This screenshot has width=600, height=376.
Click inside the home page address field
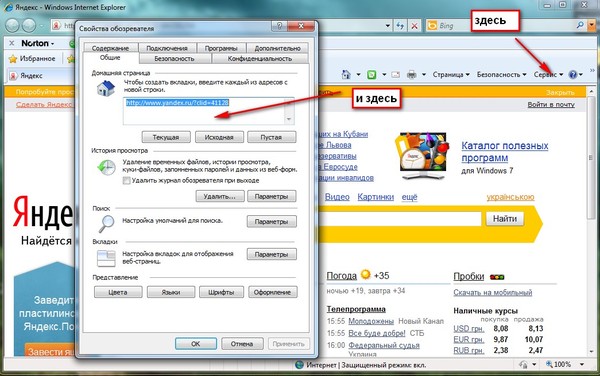point(208,111)
